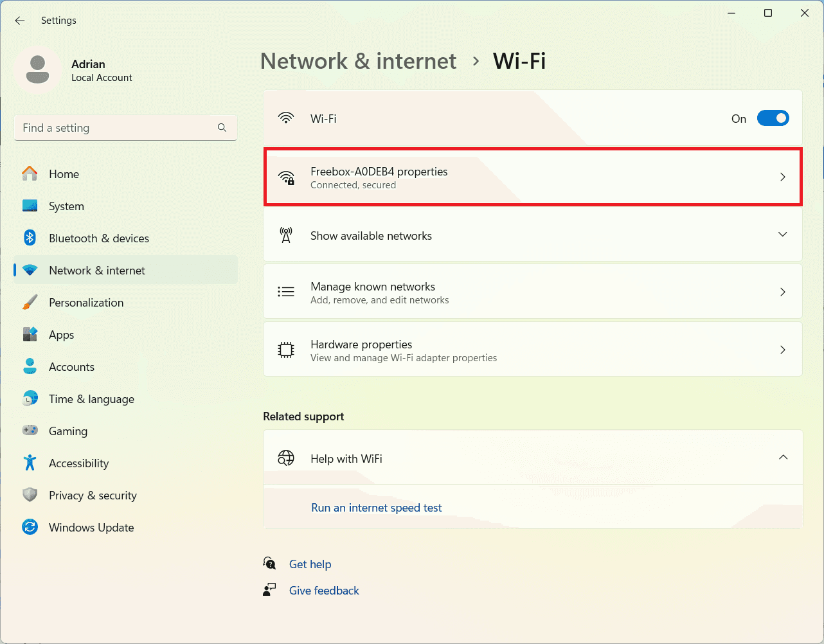
Task: Click the Accounts person icon
Action: [30, 366]
